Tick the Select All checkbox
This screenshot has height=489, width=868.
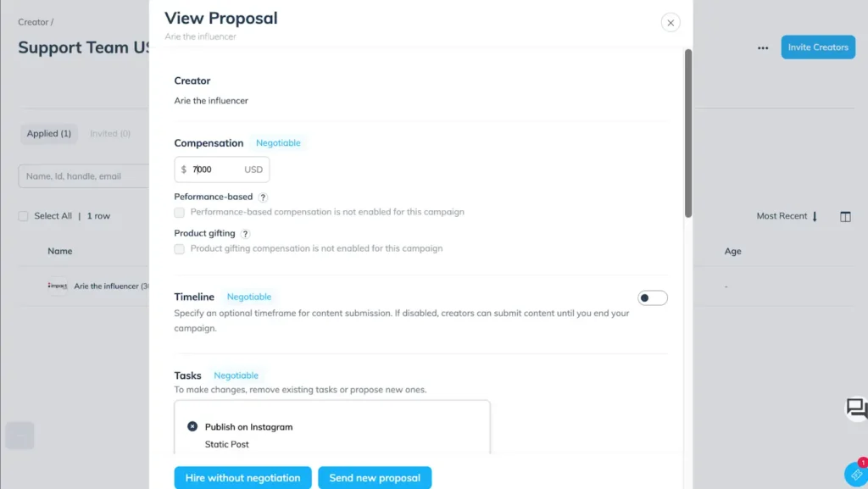tap(24, 216)
